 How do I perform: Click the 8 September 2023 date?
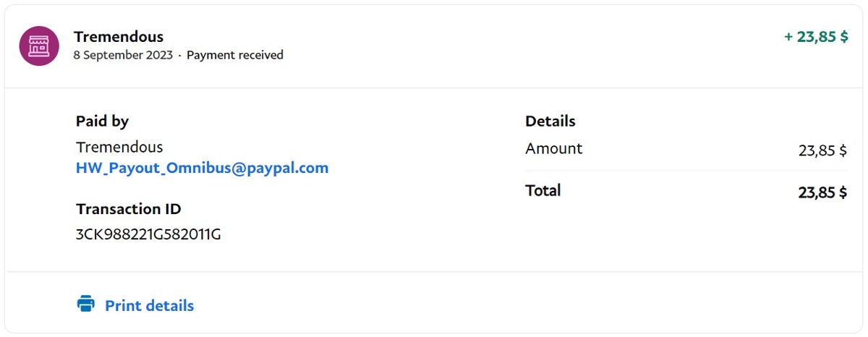(123, 55)
